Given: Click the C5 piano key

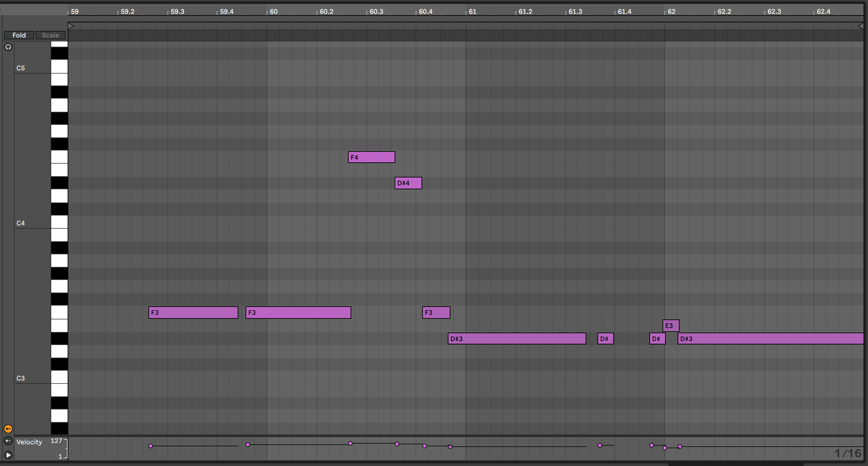Looking at the screenshot, I should pos(59,66).
